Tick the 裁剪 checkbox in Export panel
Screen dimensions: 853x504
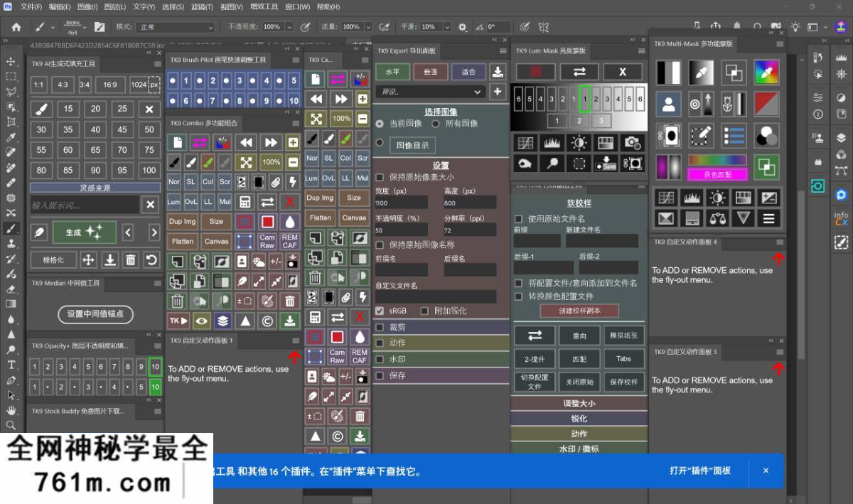point(380,328)
